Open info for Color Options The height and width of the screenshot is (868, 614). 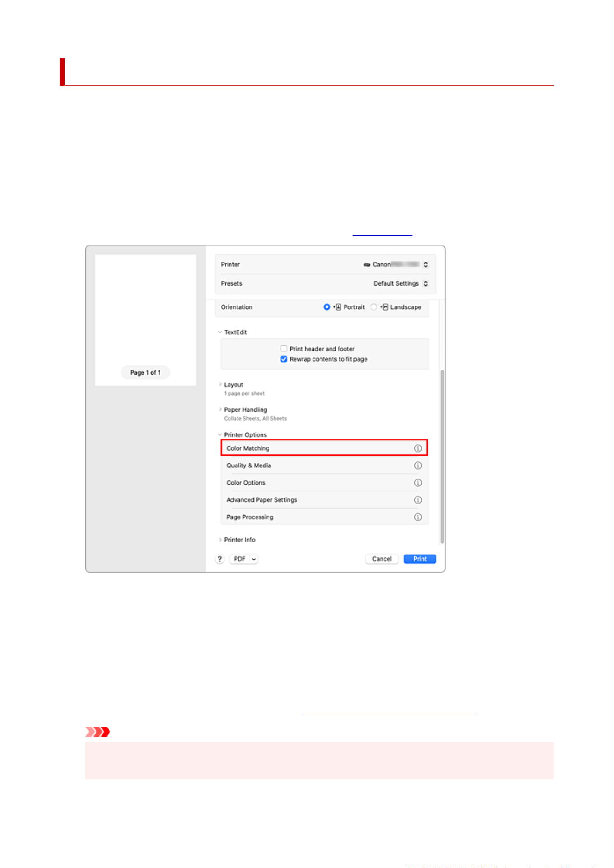[417, 483]
